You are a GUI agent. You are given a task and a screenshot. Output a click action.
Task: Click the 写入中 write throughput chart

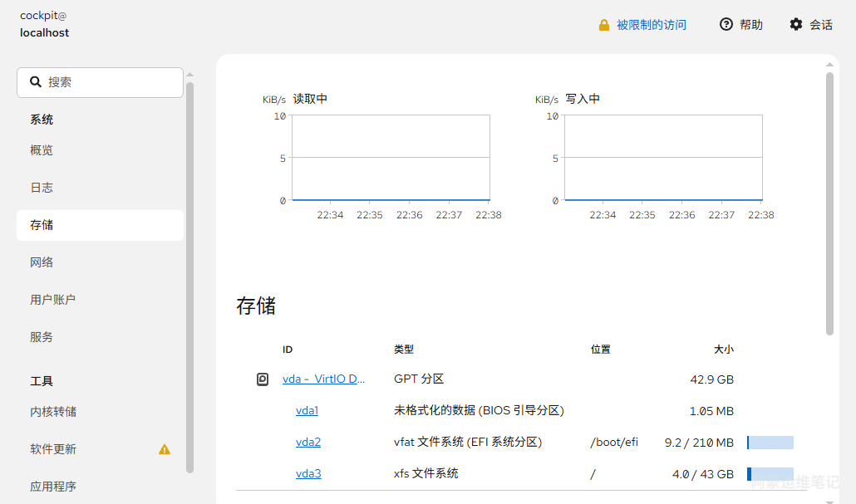pos(663,158)
